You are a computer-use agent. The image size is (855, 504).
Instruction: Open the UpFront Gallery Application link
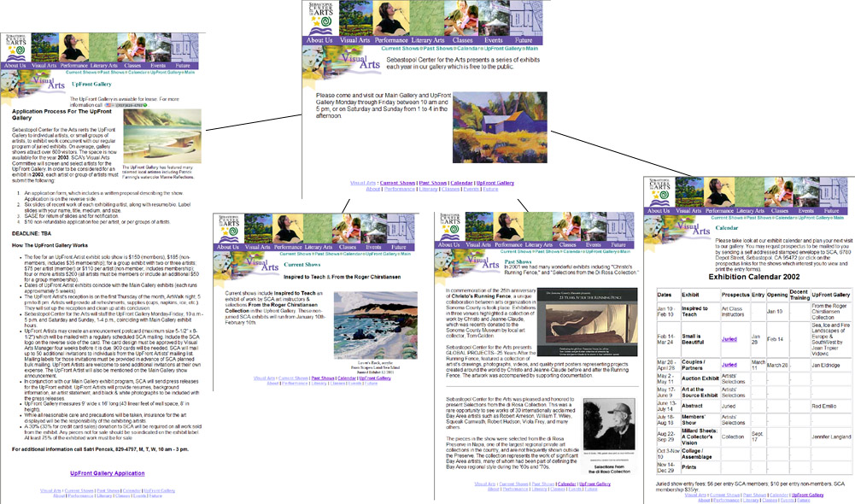(107, 472)
